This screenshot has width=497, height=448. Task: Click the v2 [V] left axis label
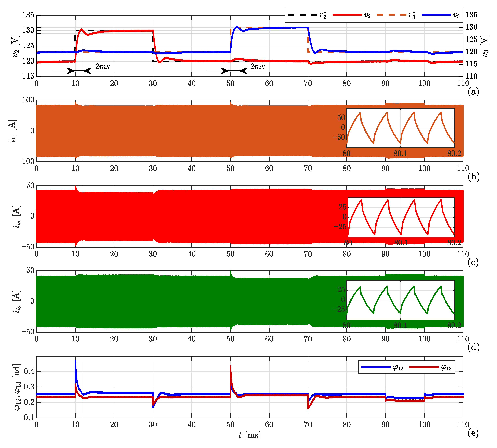pyautogui.click(x=15, y=46)
